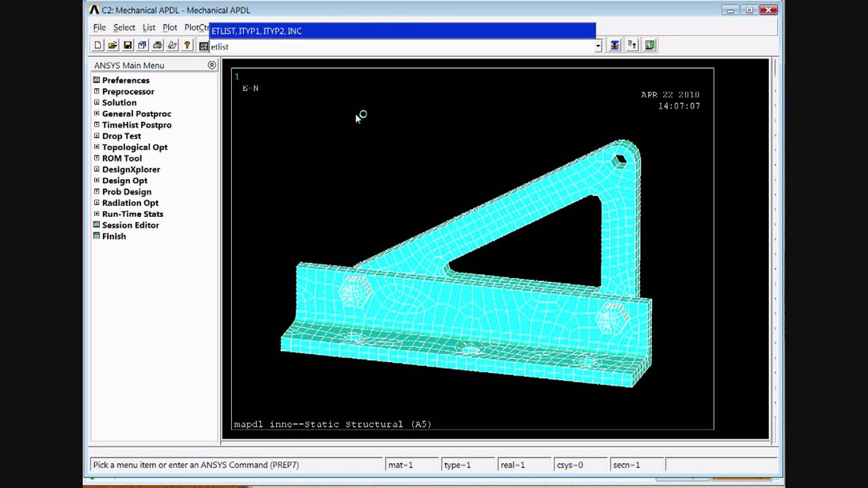Click the Preferences icon in Main Menu

pyautogui.click(x=96, y=80)
